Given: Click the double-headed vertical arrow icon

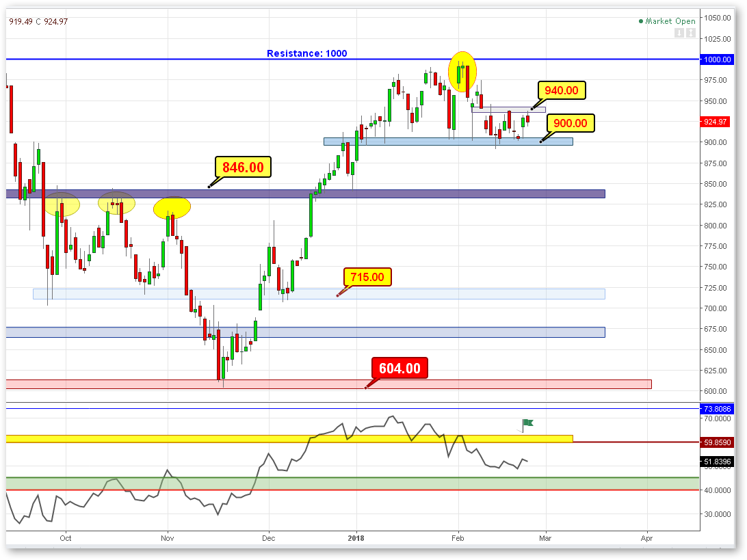Looking at the screenshot, I should click(690, 33).
